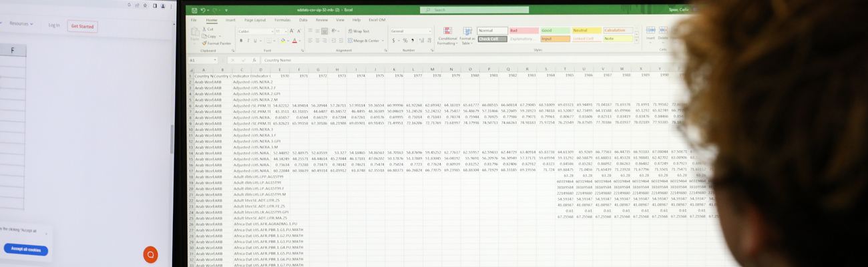868x267 pixels.
Task: Switch to the Page Layout tab
Action: (x=255, y=20)
